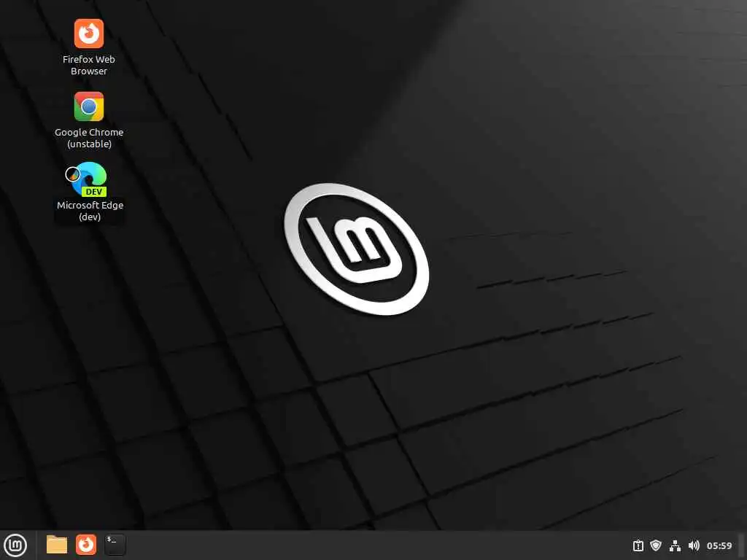Click the show desktop strip at panel end
The image size is (747, 560).
(x=742, y=545)
